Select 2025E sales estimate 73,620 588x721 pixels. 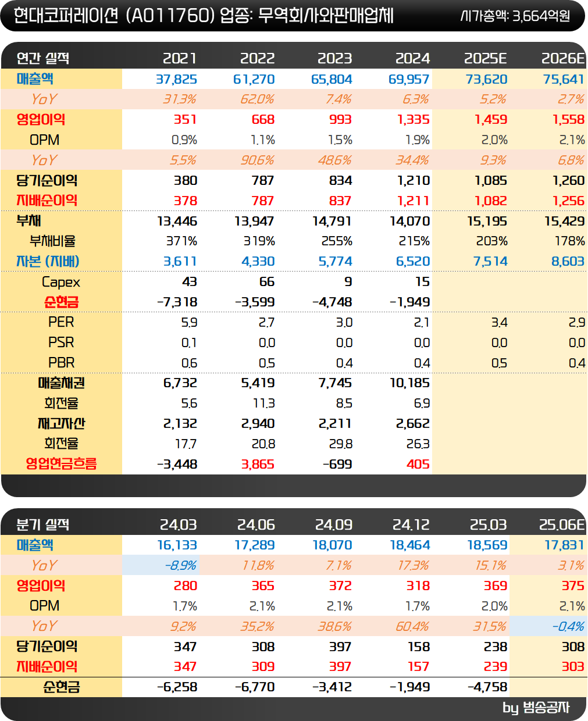tap(486, 79)
